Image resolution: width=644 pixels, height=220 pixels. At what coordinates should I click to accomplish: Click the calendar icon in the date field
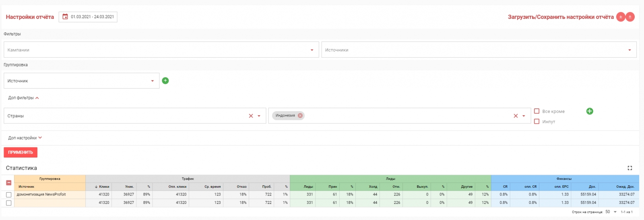pyautogui.click(x=65, y=17)
